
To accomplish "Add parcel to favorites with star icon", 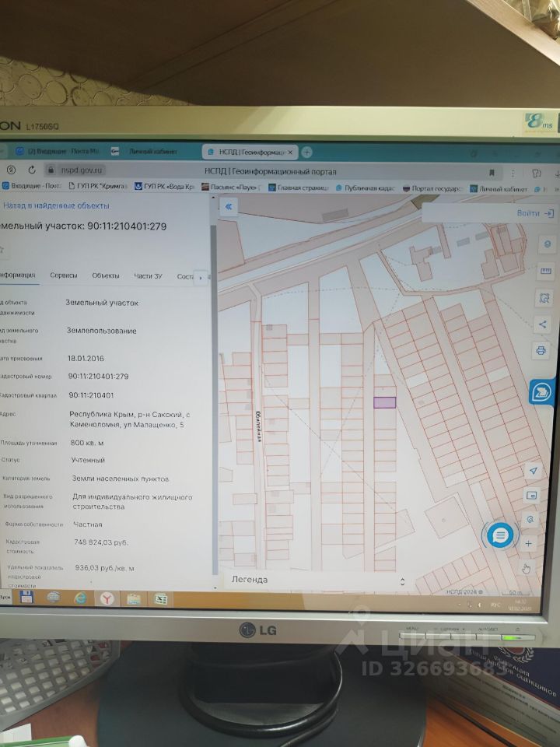I will [x=2, y=250].
